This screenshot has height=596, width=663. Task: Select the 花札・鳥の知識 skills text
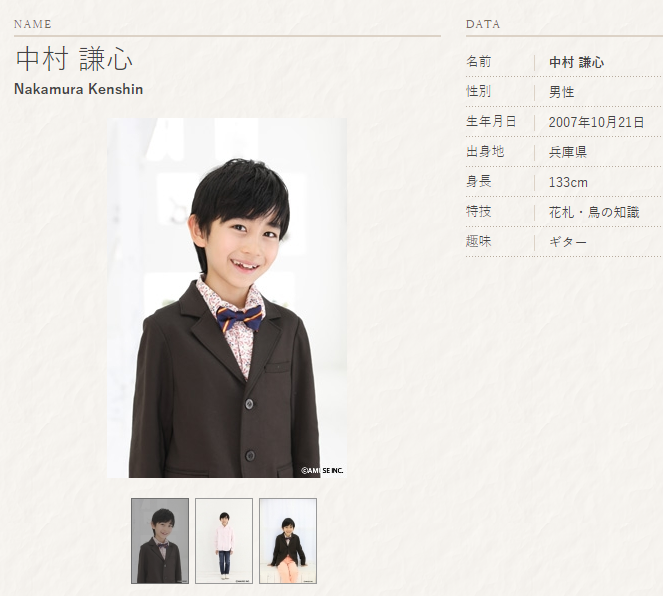click(x=593, y=212)
